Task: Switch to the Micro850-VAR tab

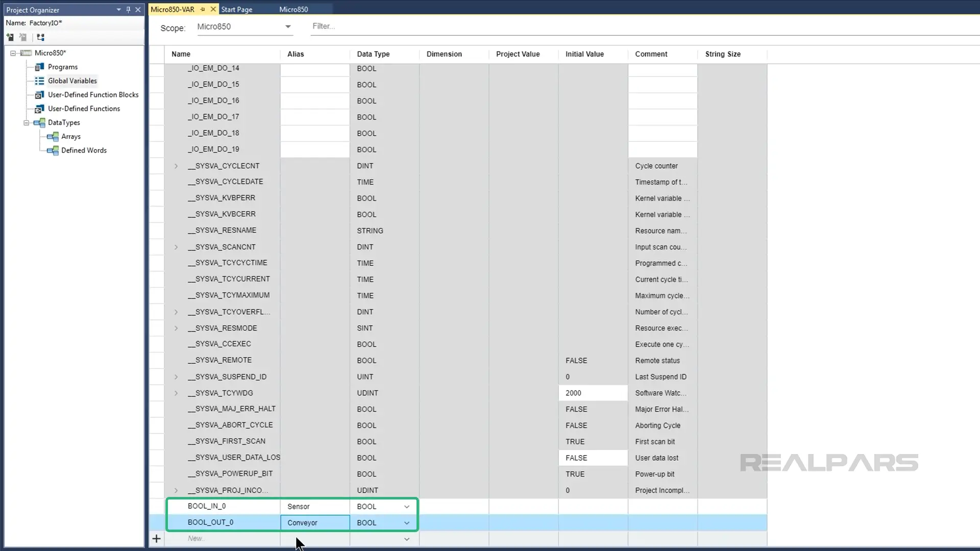Action: click(173, 9)
